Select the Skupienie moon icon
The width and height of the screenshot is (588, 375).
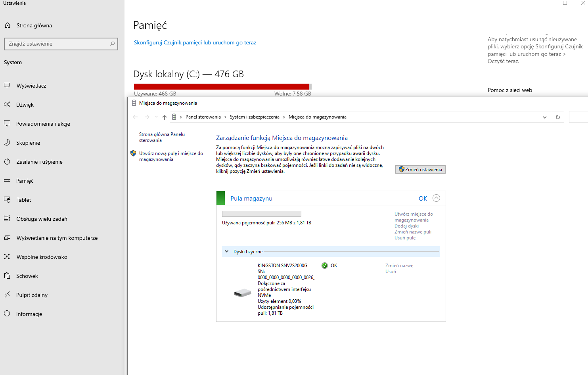click(x=7, y=143)
